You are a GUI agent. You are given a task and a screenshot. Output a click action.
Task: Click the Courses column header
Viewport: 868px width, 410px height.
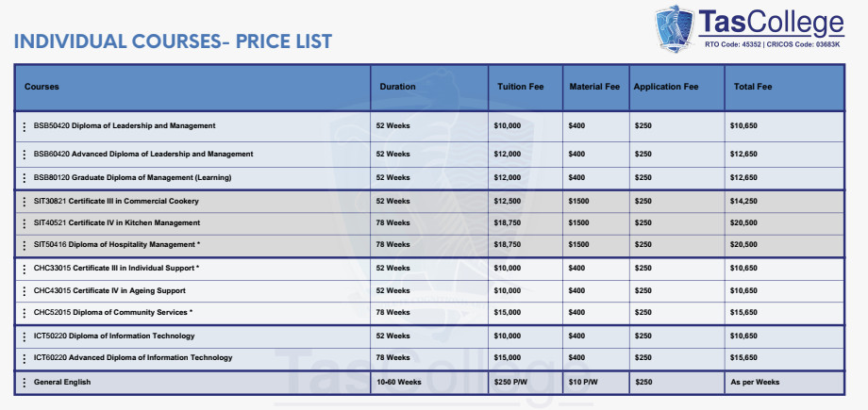[x=42, y=87]
